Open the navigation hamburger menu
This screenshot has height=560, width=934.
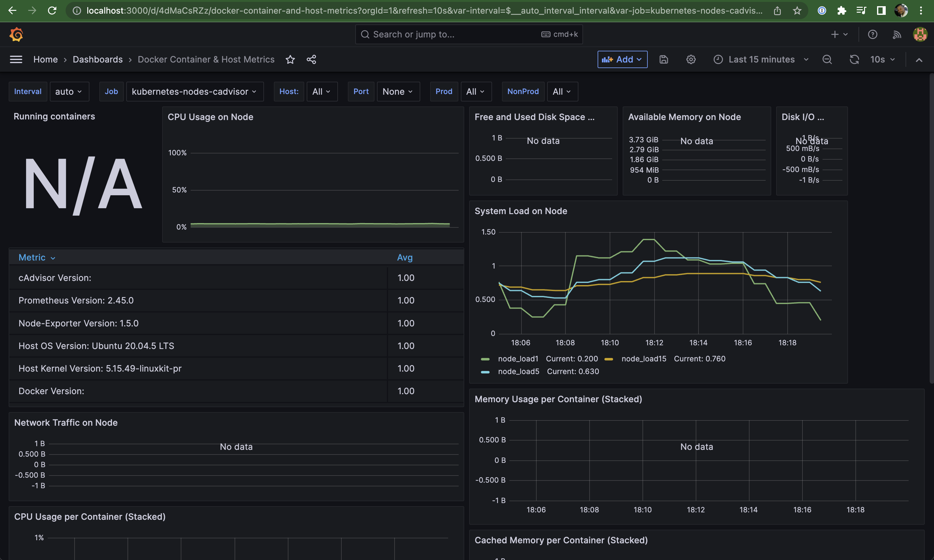pyautogui.click(x=16, y=59)
